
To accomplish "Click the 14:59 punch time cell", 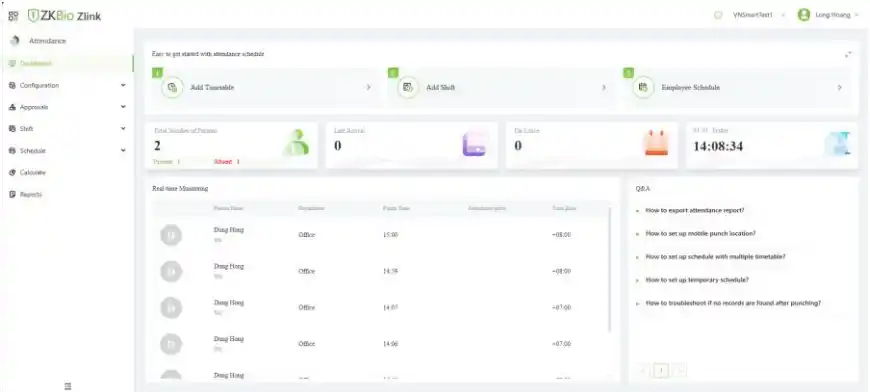I will click(x=391, y=272).
